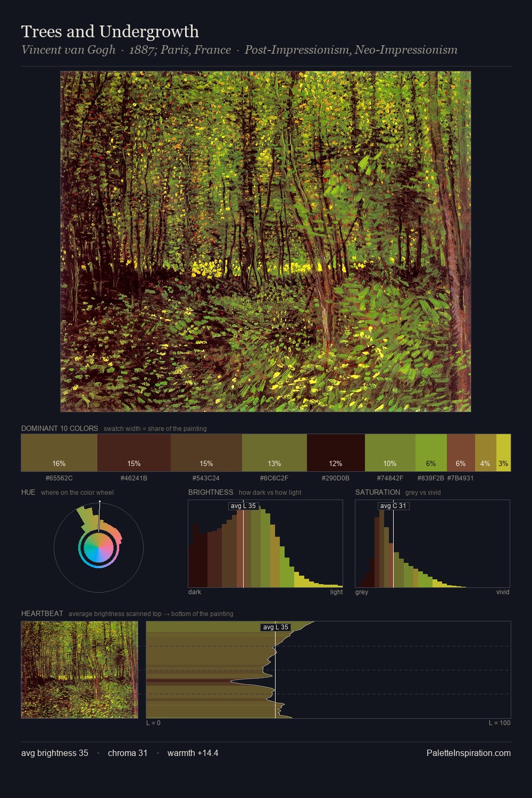Click the avg brightness 35 footer text

click(x=55, y=753)
